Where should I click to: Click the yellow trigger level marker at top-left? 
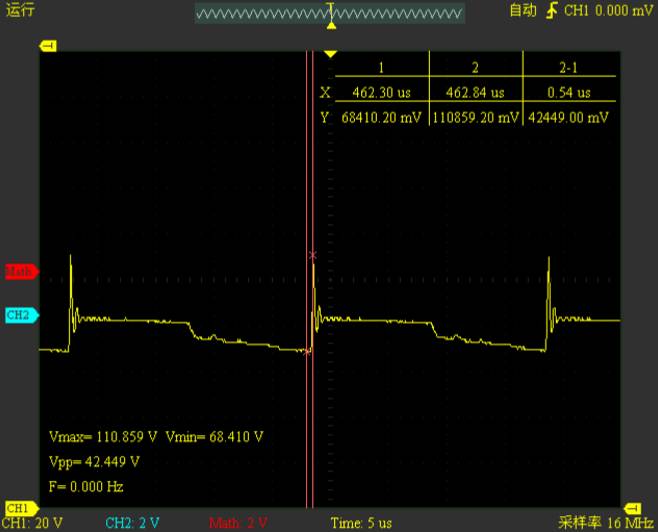coord(47,46)
